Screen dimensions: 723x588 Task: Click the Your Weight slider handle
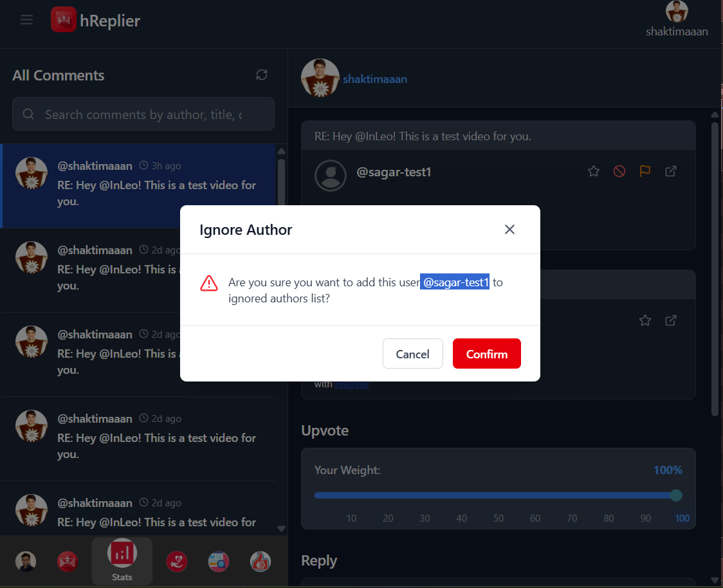coord(676,495)
